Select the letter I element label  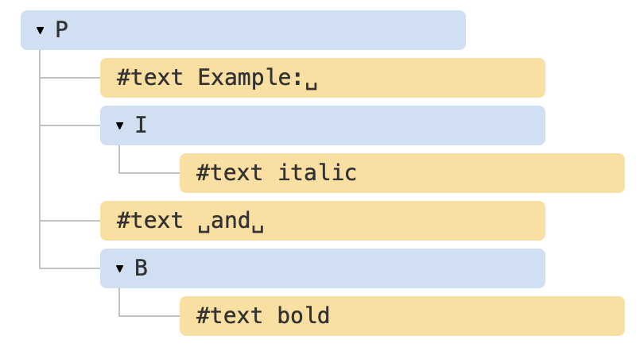pyautogui.click(x=141, y=125)
